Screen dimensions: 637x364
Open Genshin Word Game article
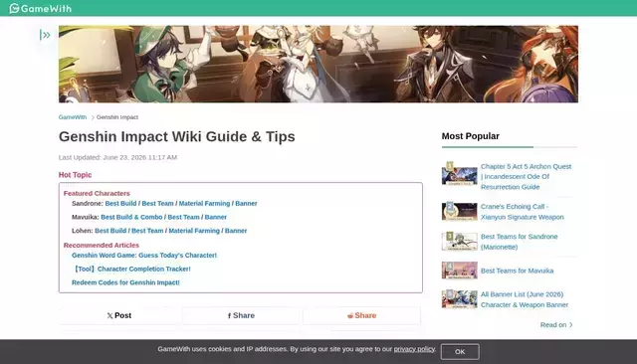pyautogui.click(x=144, y=256)
